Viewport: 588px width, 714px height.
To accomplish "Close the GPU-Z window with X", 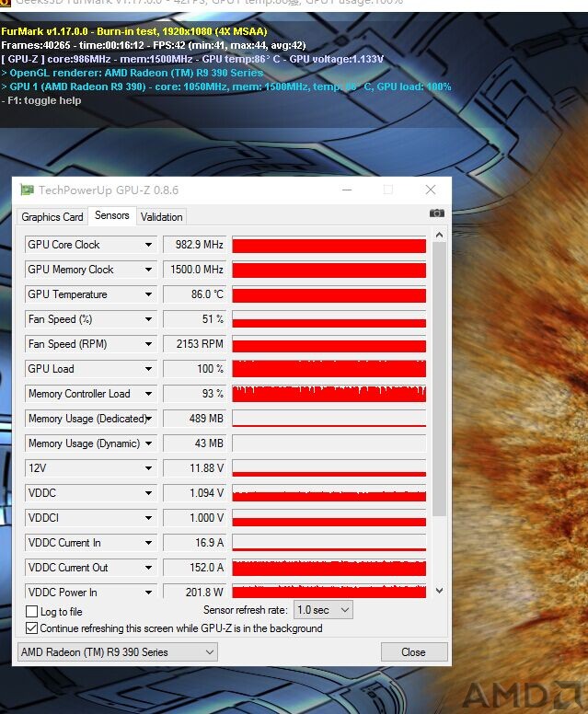I will pyautogui.click(x=431, y=190).
